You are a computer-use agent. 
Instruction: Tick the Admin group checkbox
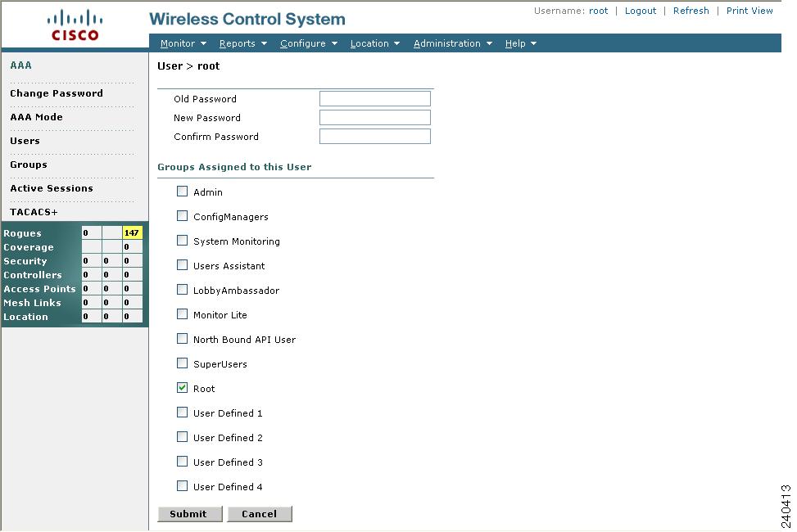(182, 191)
